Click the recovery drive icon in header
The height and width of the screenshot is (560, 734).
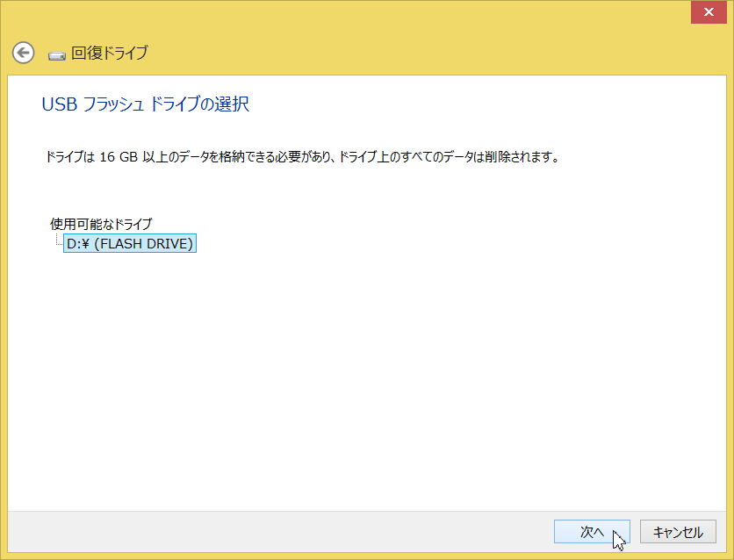click(57, 54)
